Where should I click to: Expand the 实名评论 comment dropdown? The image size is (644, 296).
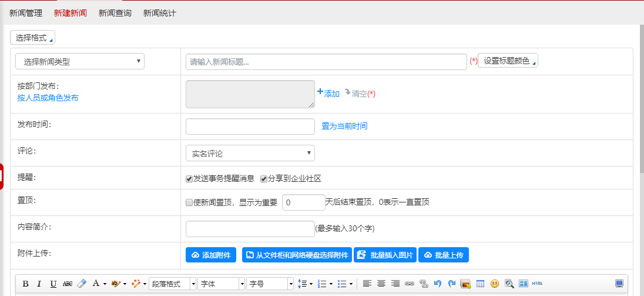pyautogui.click(x=250, y=154)
